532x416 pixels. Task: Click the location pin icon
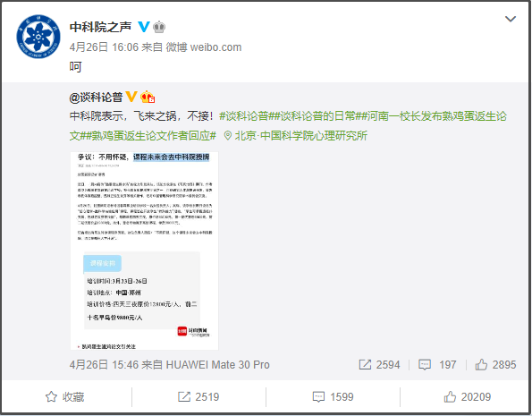point(228,136)
